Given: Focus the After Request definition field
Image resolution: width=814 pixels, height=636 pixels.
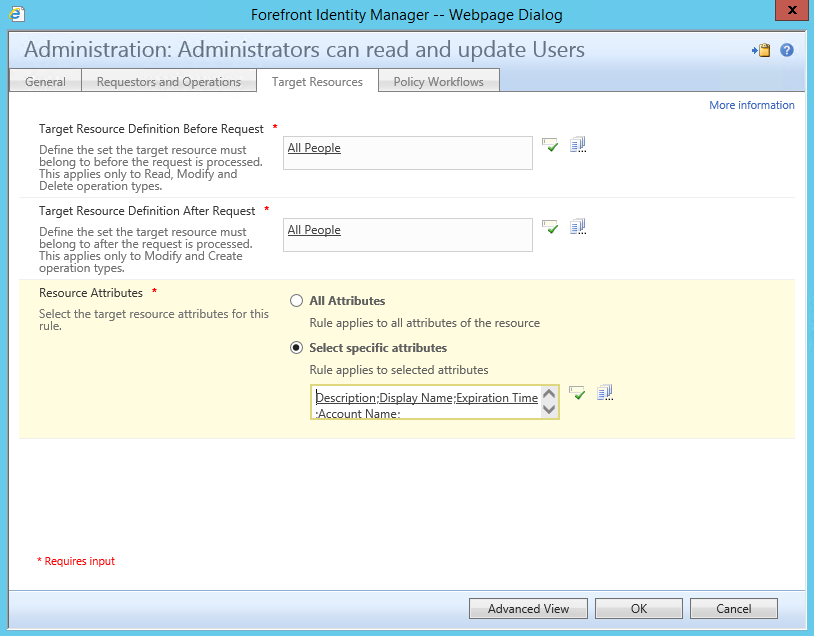Looking at the screenshot, I should (408, 235).
